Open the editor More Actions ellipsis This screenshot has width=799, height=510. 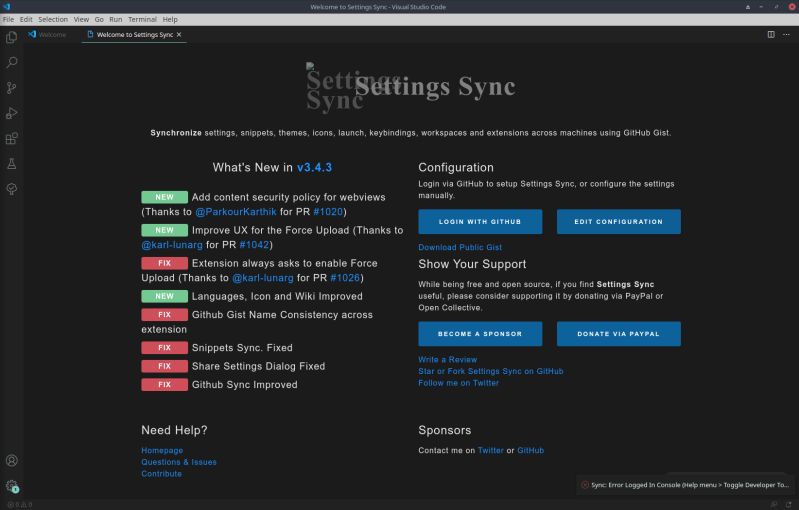point(786,35)
